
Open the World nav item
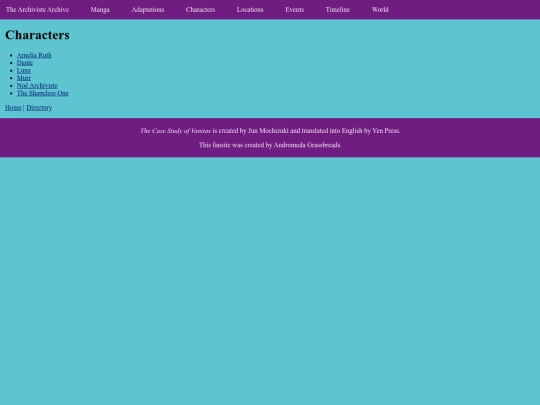[380, 10]
